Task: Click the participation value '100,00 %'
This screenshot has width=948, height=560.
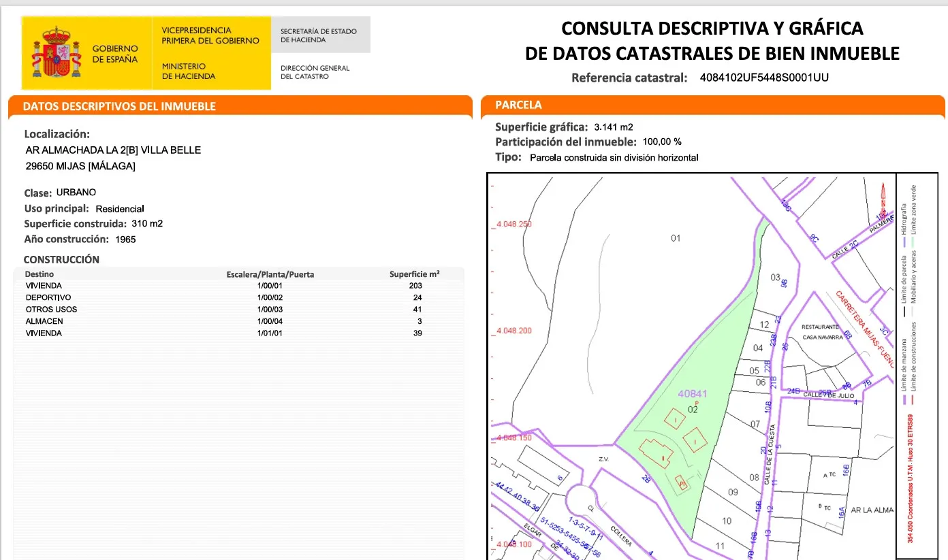Action: click(661, 142)
